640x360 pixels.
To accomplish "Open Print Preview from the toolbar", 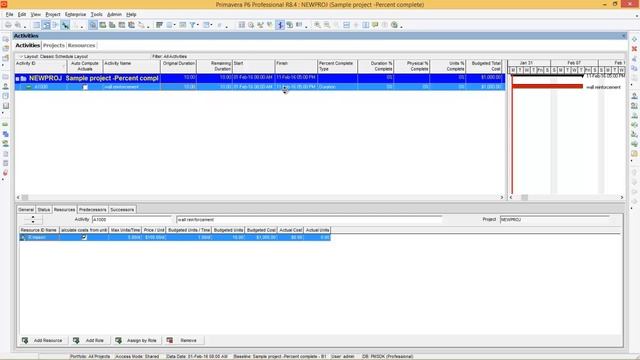I will pos(18,25).
